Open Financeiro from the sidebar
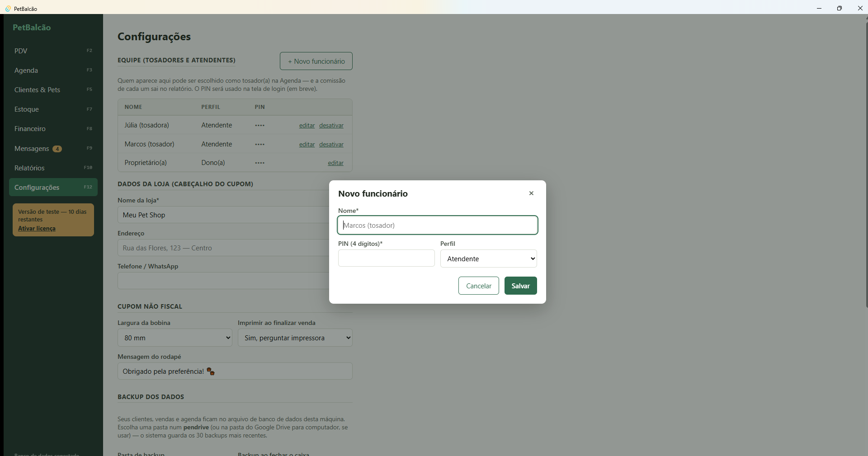Screen dimensions: 868x456 [x=53, y=128]
